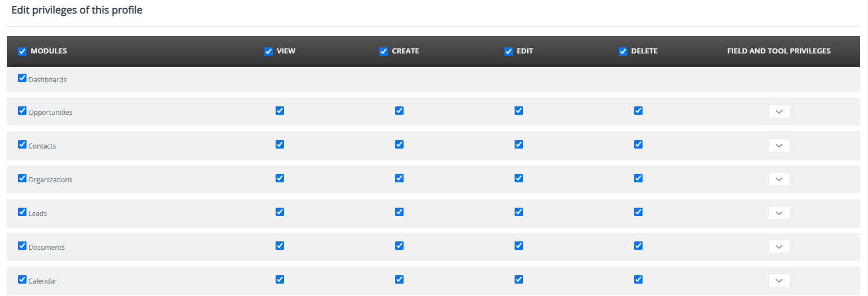The image size is (868, 296).
Task: Expand field privileges for Calendar
Action: 779,281
